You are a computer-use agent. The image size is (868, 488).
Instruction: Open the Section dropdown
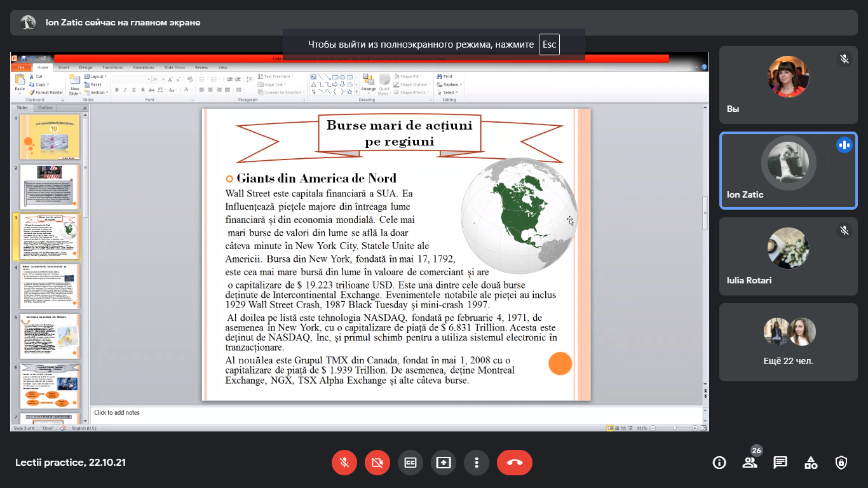(x=97, y=93)
